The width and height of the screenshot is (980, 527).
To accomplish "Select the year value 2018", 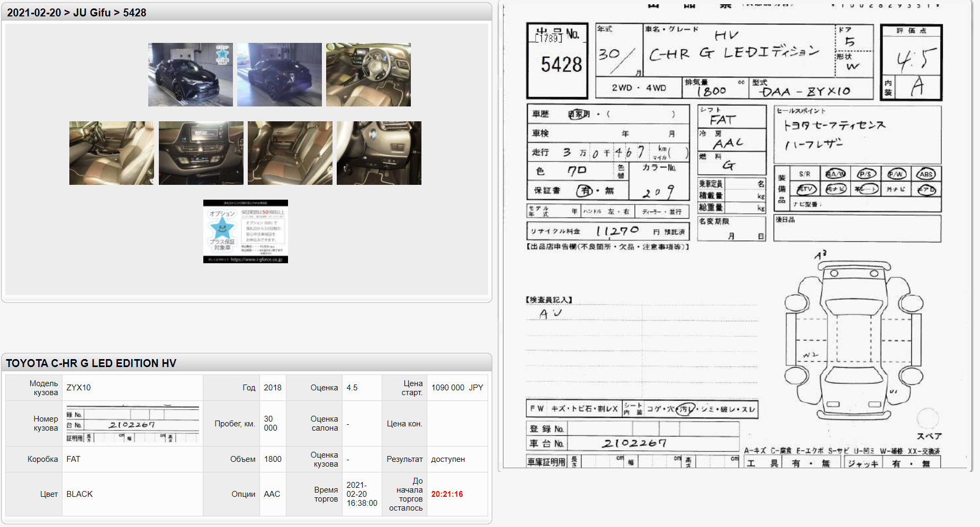I will coord(273,388).
